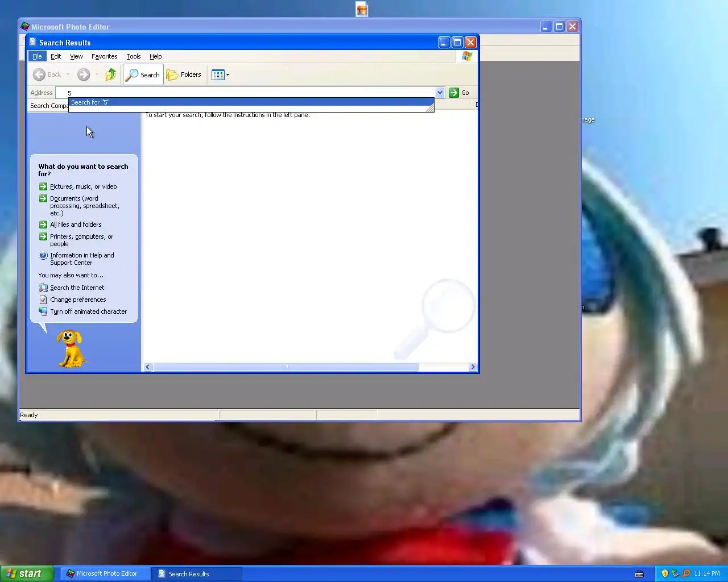Choose Pictures, music, or video search

tap(83, 186)
